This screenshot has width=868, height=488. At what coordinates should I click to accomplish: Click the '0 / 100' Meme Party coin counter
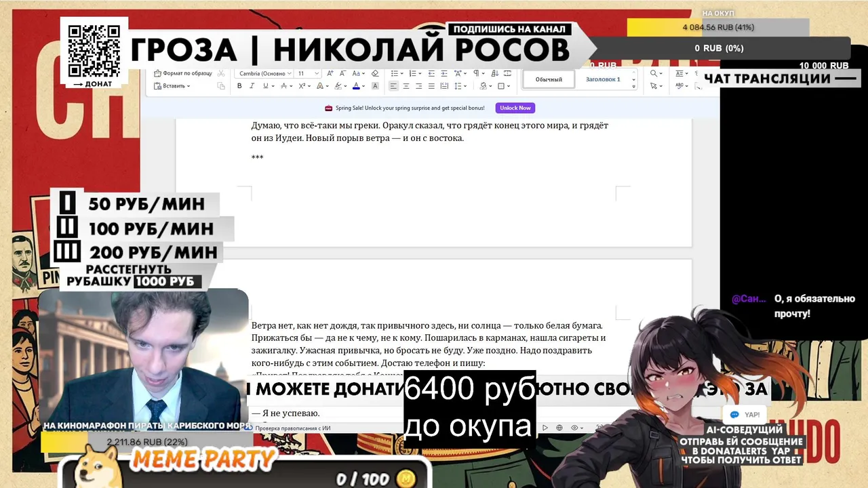(375, 479)
